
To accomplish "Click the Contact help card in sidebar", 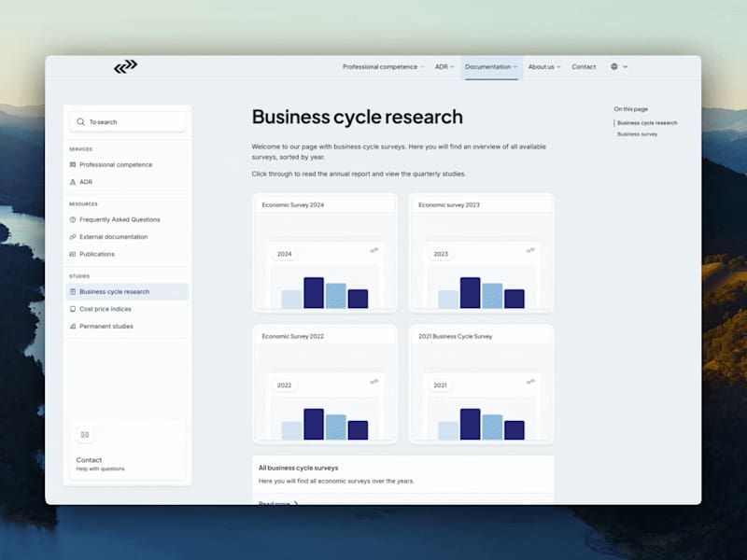I will (128, 450).
